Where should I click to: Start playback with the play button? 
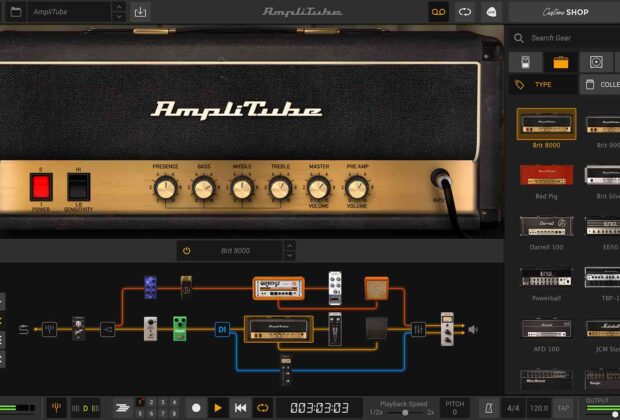click(x=218, y=408)
